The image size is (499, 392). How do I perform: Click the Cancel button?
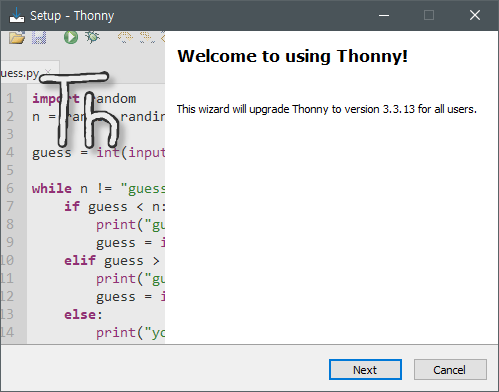coord(450,369)
